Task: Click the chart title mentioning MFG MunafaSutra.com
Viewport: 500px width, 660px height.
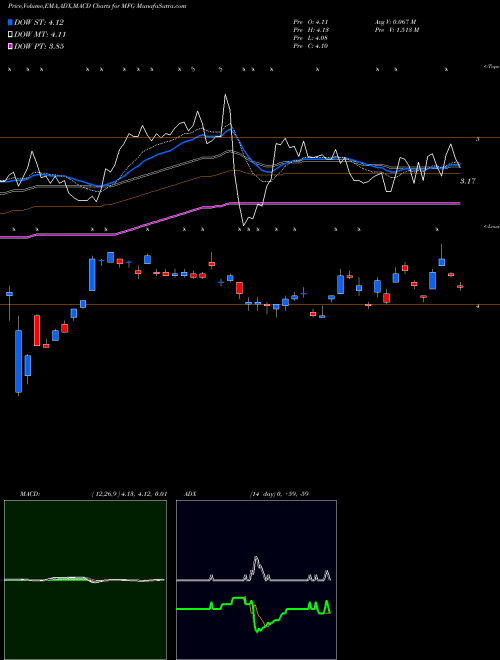Action: click(97, 6)
